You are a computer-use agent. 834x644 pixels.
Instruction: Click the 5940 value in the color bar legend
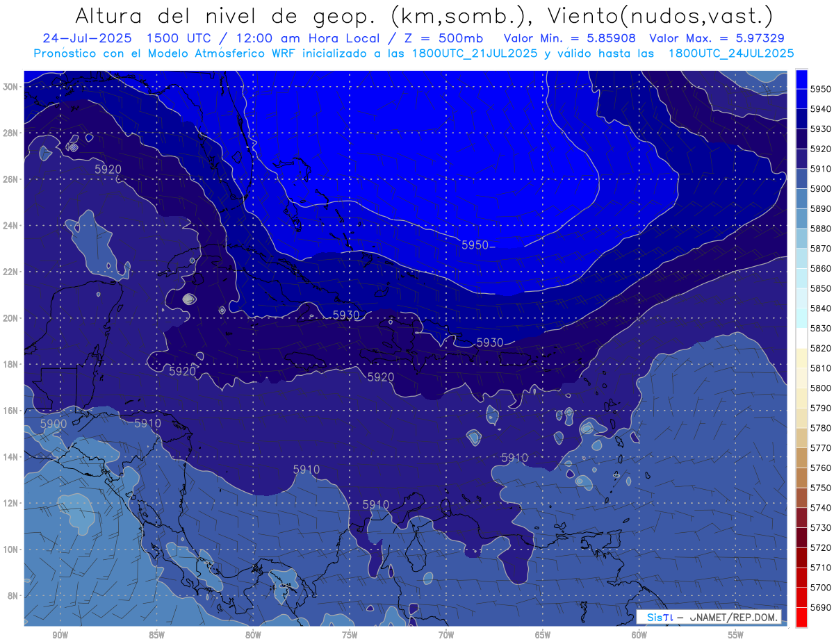click(x=820, y=108)
